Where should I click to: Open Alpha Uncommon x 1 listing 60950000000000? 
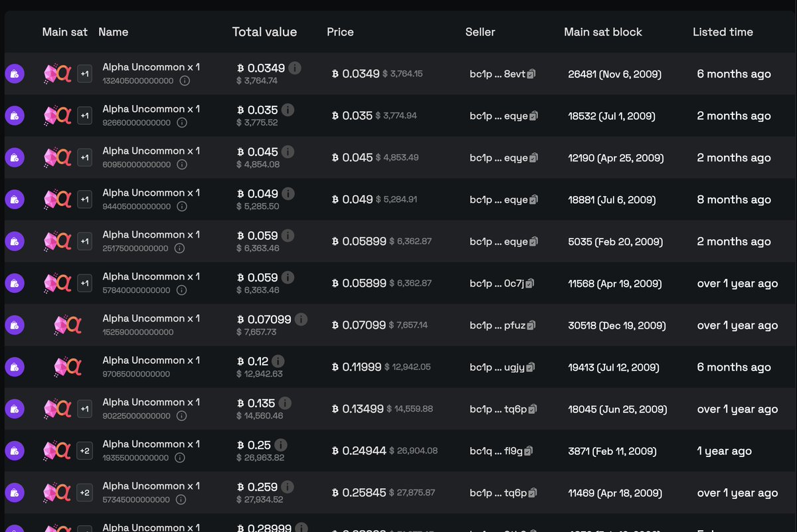click(151, 151)
